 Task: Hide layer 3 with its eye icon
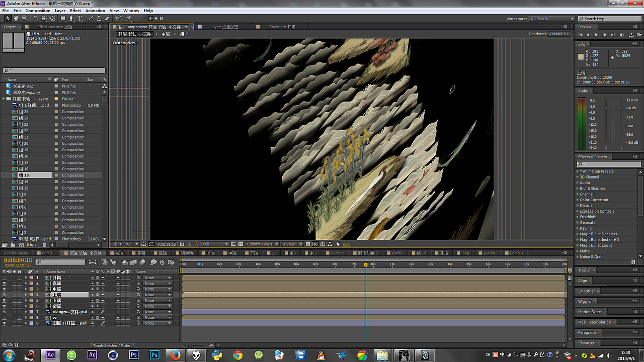pos(5,289)
